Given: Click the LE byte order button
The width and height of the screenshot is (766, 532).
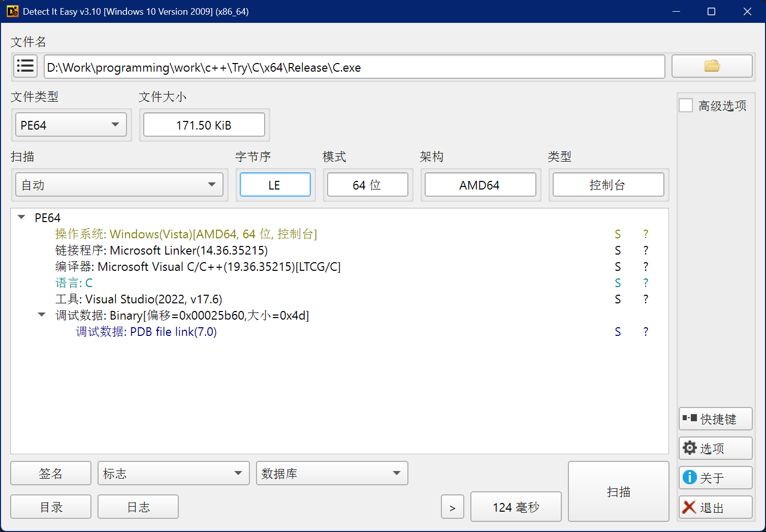Looking at the screenshot, I should [275, 184].
